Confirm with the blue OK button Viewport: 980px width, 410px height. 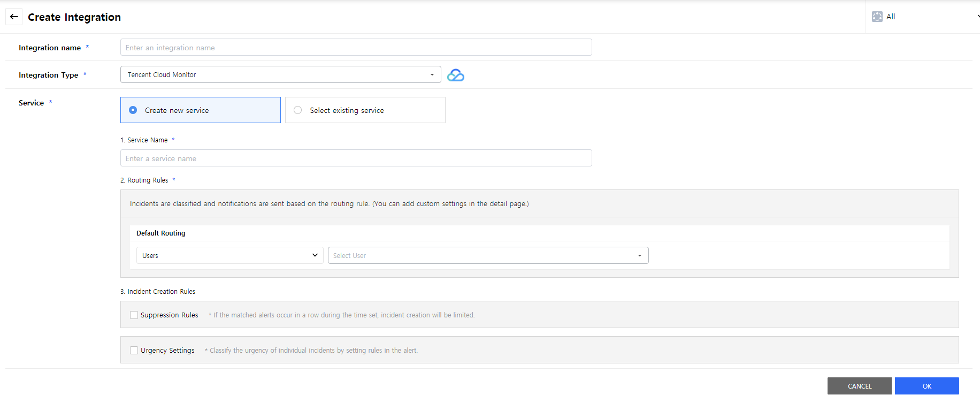[x=927, y=386]
